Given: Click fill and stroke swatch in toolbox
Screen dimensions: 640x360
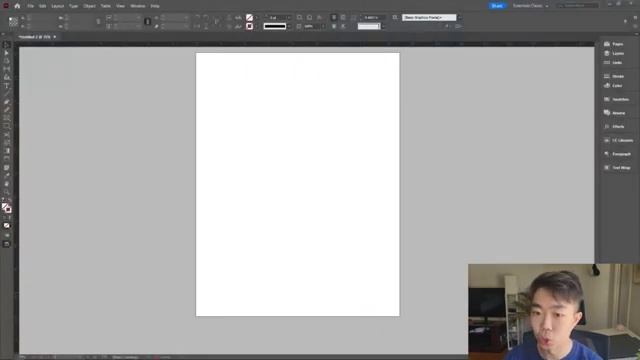Looking at the screenshot, I should click(7, 208).
